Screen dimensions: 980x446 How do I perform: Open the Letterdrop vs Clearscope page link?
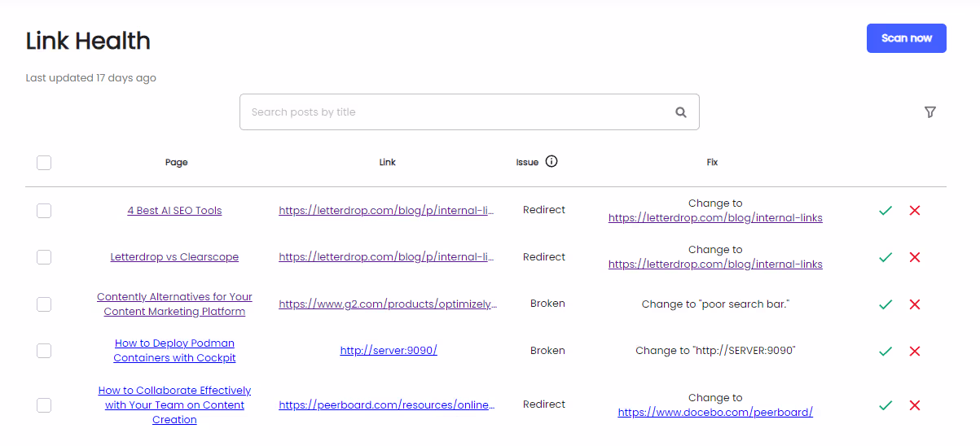tap(174, 256)
